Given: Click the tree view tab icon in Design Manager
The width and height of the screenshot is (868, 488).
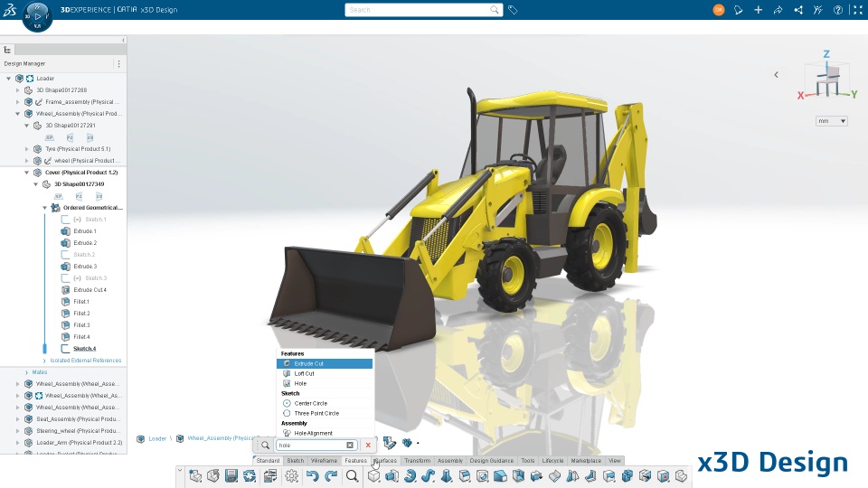Looking at the screenshot, I should click(x=8, y=50).
